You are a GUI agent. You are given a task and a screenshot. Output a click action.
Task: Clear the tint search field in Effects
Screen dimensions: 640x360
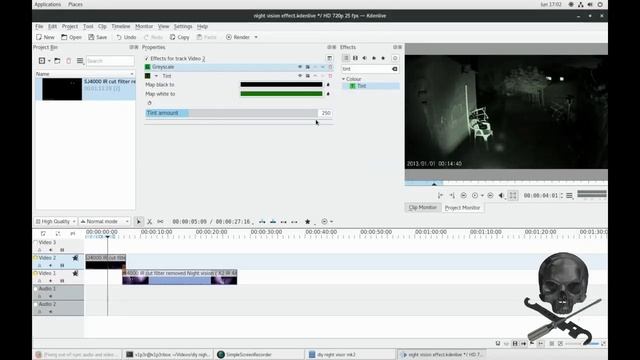click(x=394, y=69)
